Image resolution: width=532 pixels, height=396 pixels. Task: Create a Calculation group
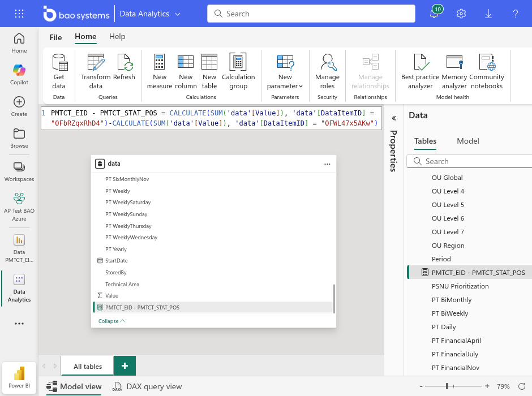238,71
